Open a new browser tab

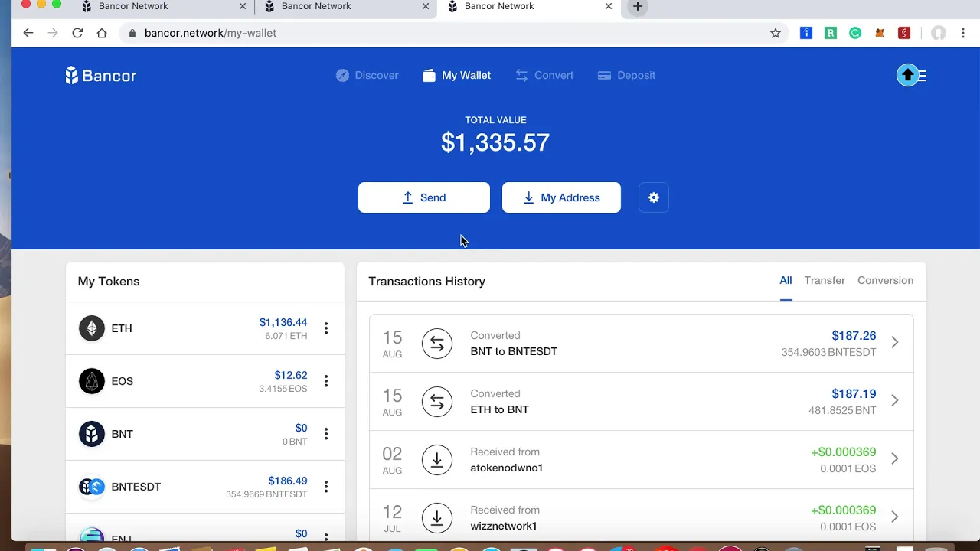[637, 7]
